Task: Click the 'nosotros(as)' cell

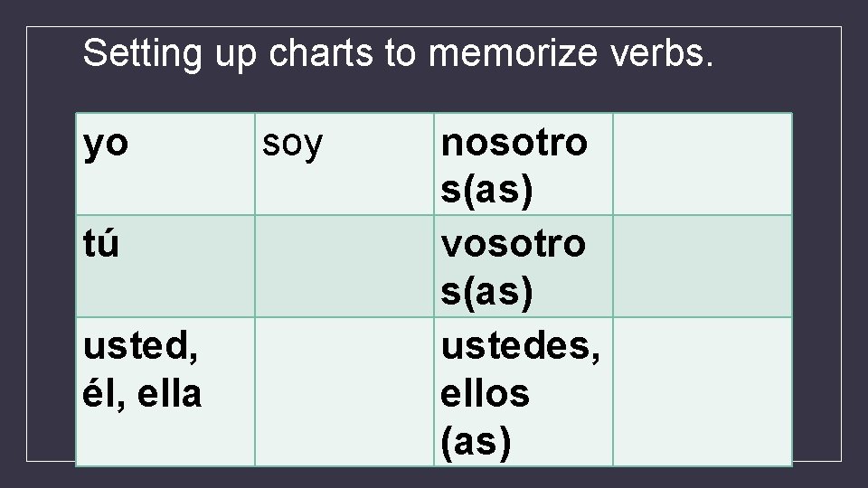Action: (524, 164)
